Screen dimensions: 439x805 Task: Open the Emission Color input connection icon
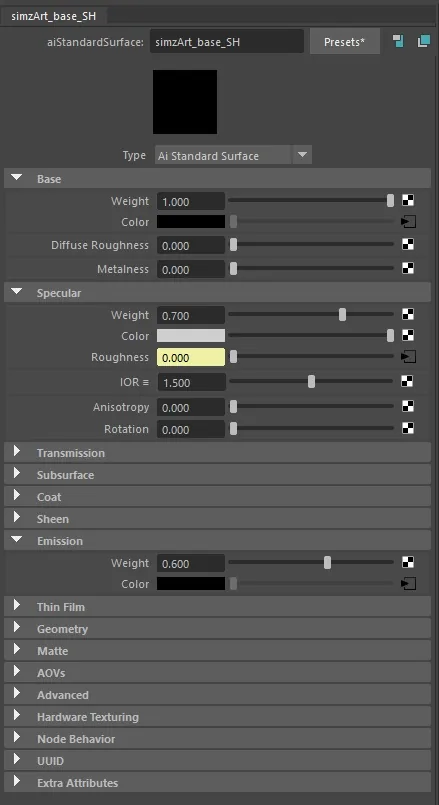point(408,584)
